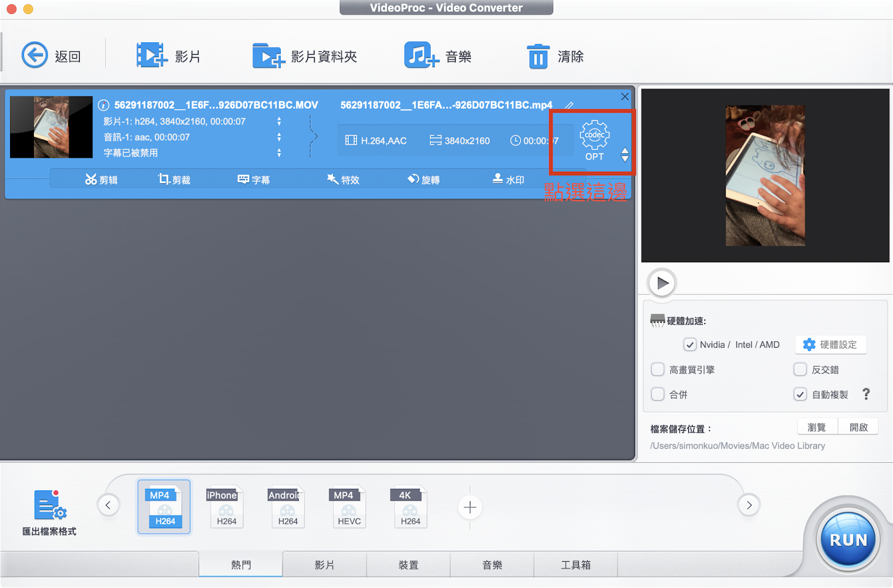The image size is (893, 588).
Task: Click the yellow macOS minimize button
Action: click(28, 9)
